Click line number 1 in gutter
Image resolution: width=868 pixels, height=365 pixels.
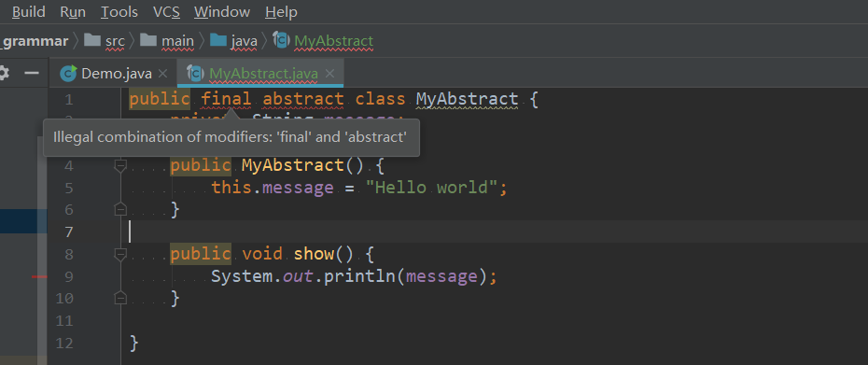tap(69, 100)
